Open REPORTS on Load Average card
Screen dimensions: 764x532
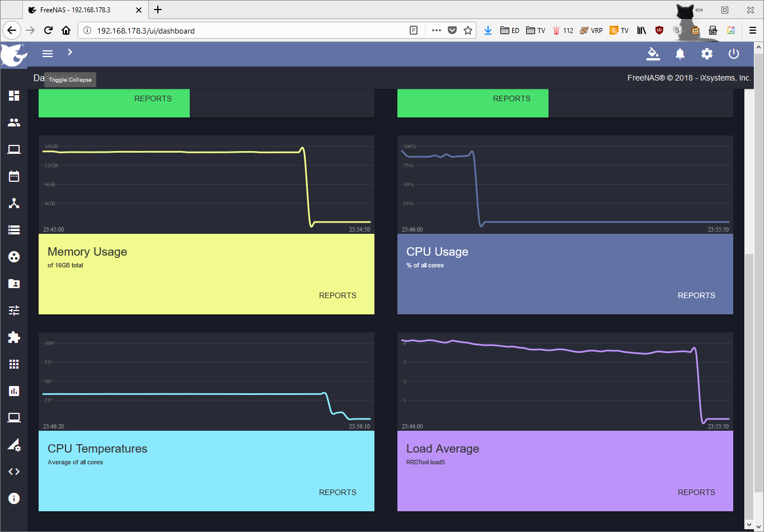[x=696, y=492]
